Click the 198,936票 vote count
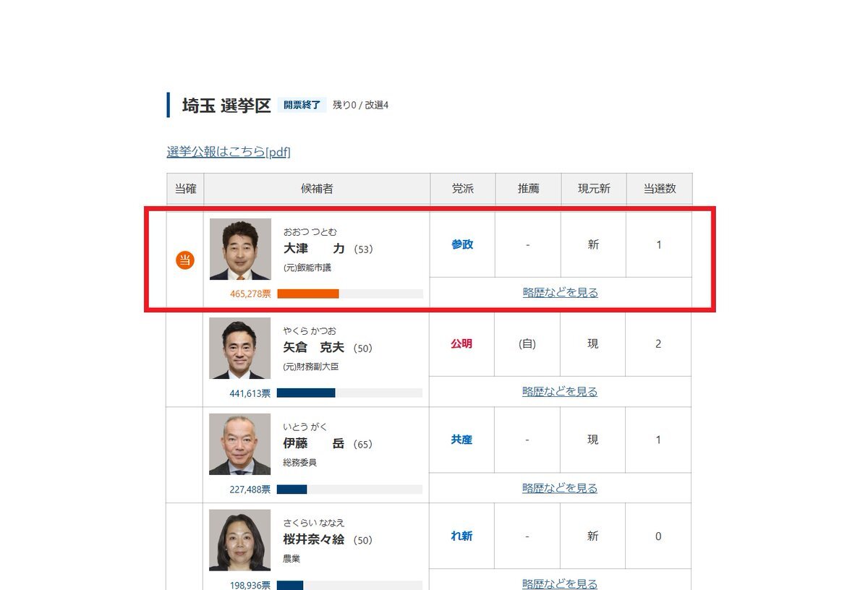The width and height of the screenshot is (868, 590). [x=250, y=585]
